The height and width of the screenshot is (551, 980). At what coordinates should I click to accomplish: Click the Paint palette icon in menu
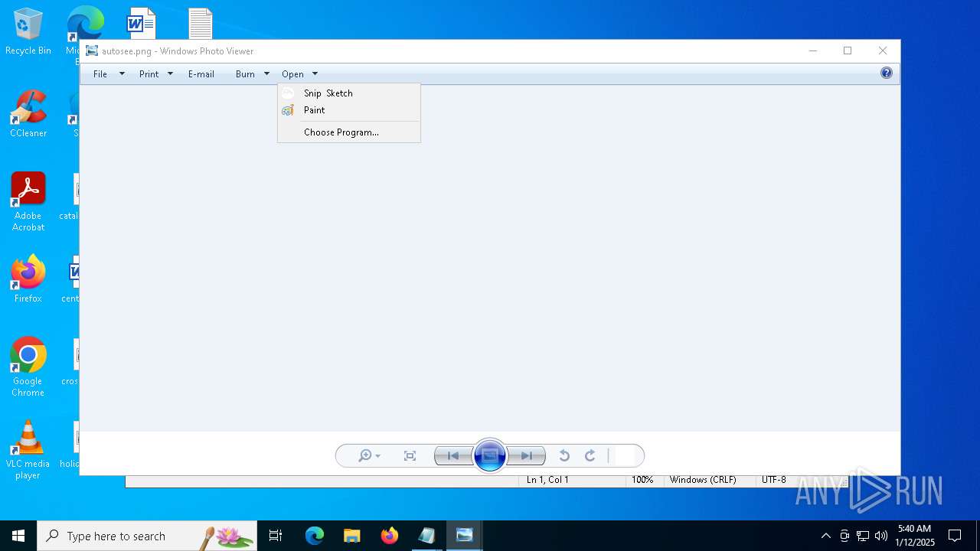[x=288, y=110]
